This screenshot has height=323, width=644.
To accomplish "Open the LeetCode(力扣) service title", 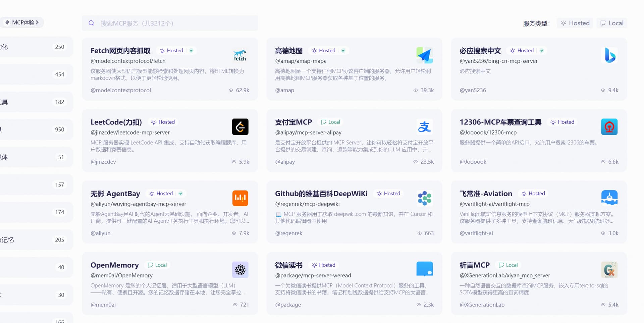I will point(116,122).
